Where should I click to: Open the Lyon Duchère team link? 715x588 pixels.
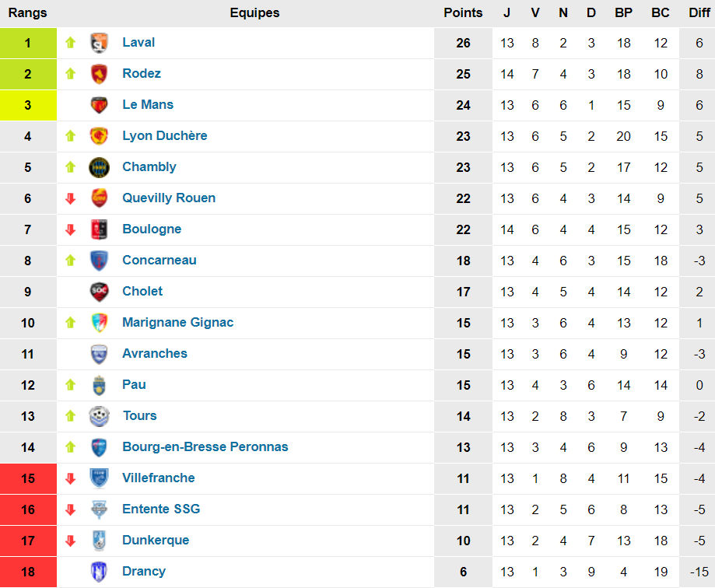click(x=164, y=135)
